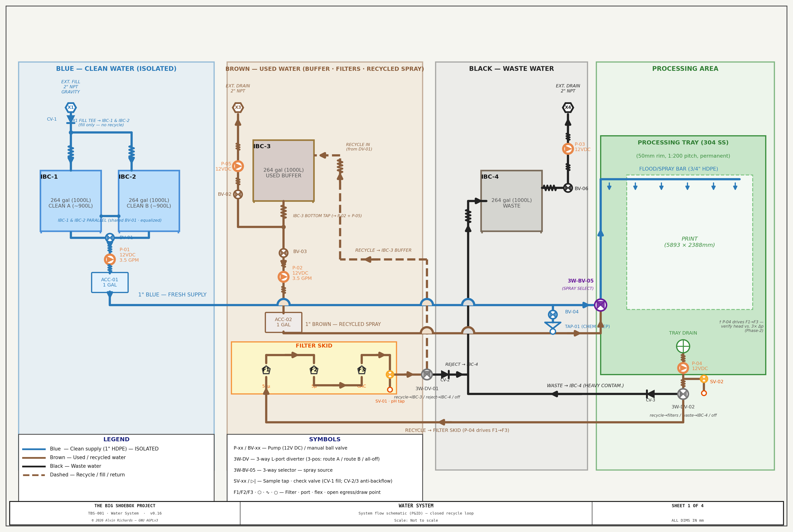Click 'SHEET 1 OF 4' in title block
This screenshot has height=532, width=793.
click(x=687, y=506)
